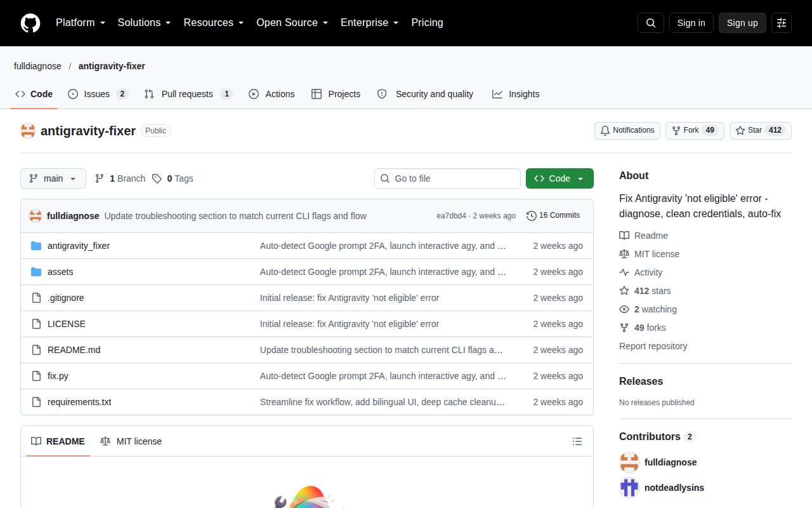This screenshot has width=812, height=508.
Task: Click the fork icon beside 49 forks
Action: (x=624, y=328)
